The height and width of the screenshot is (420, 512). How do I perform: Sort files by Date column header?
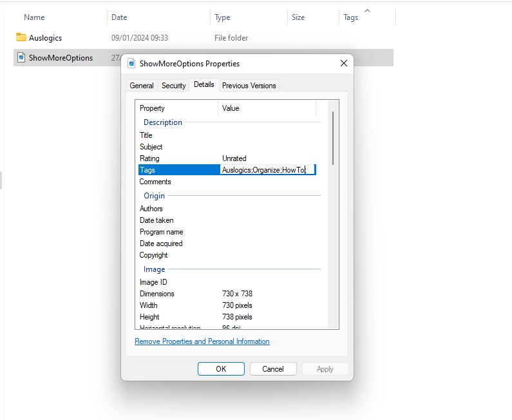[119, 17]
